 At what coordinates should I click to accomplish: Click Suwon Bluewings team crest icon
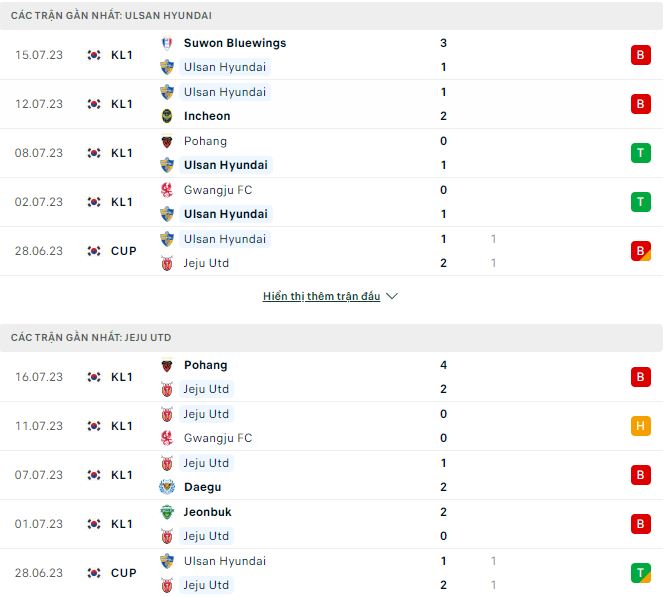point(167,43)
